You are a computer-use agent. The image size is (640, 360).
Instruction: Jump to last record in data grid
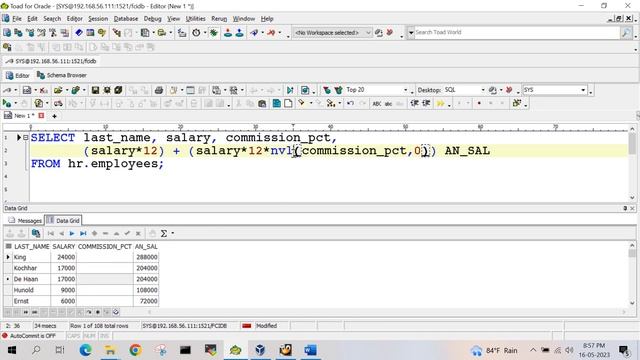[x=83, y=233]
